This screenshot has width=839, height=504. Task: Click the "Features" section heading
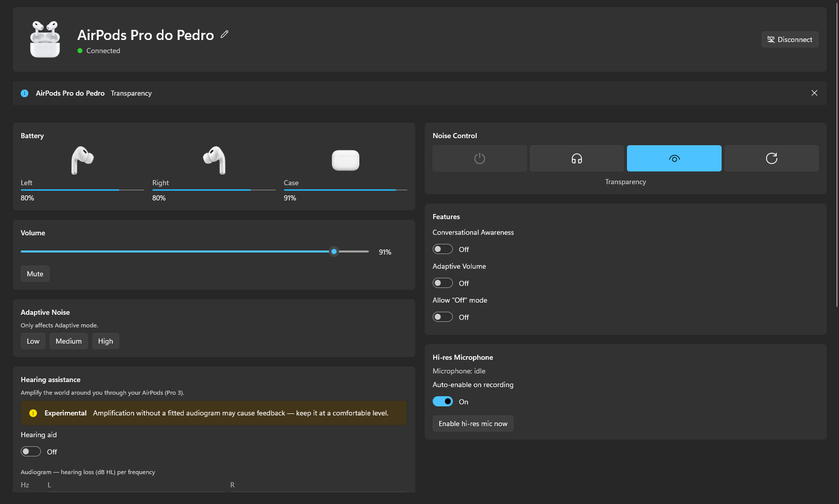[x=446, y=217]
